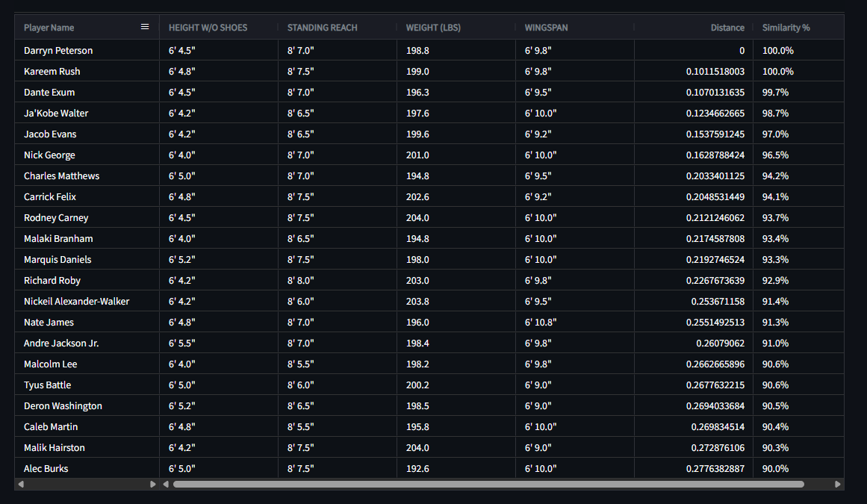Screen dimensions: 867x504
Task: Click left arrow of main horizontal scrollbar
Action: pos(166,484)
